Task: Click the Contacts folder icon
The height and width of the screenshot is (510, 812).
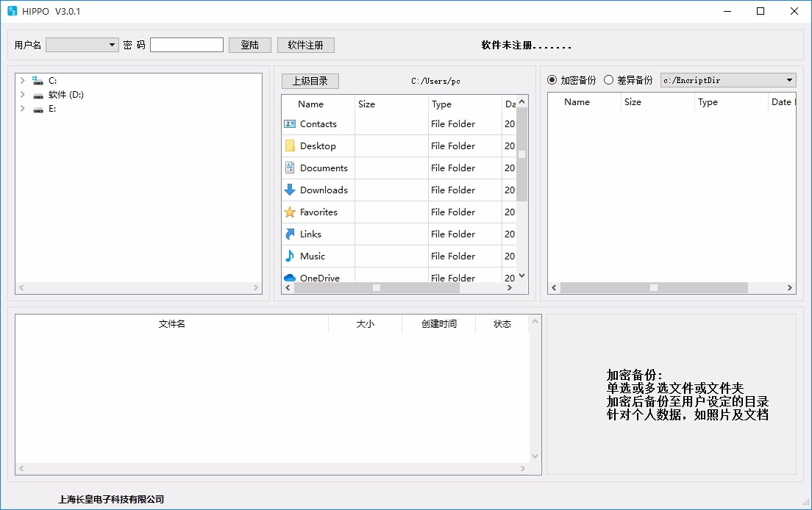Action: 290,124
